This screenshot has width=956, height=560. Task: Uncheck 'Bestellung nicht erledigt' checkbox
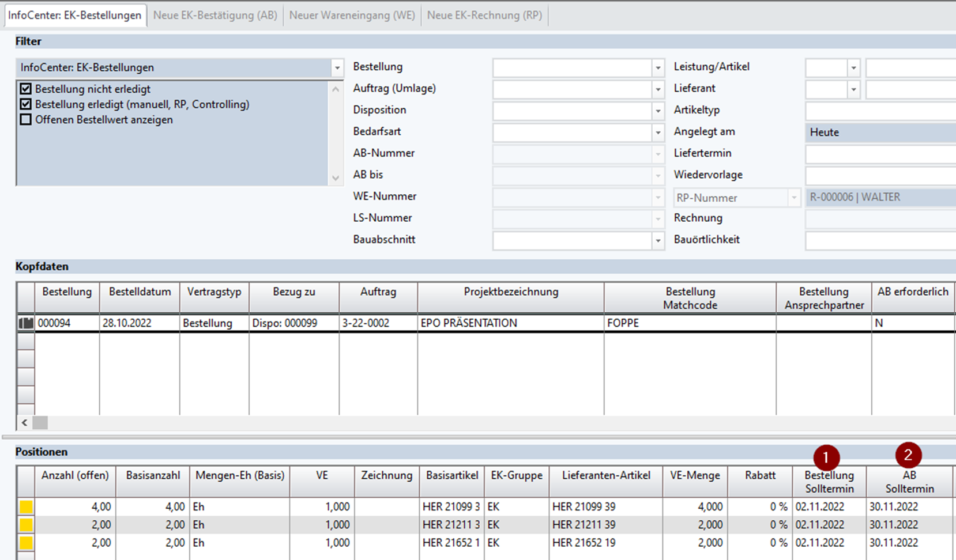[x=25, y=89]
